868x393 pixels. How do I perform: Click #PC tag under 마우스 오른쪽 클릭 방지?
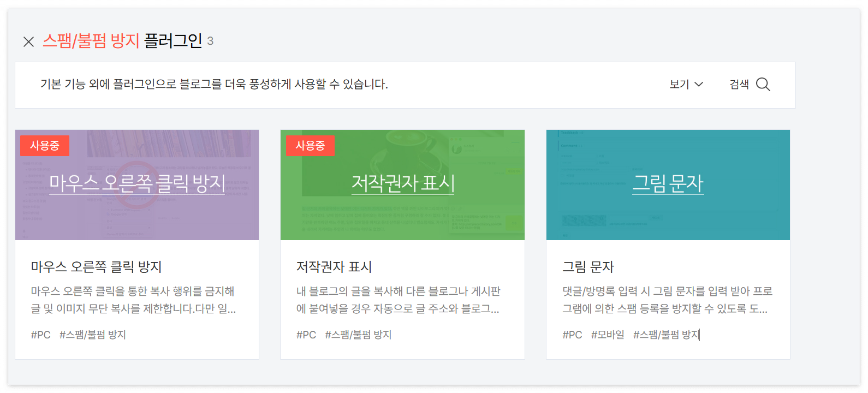[x=41, y=335]
